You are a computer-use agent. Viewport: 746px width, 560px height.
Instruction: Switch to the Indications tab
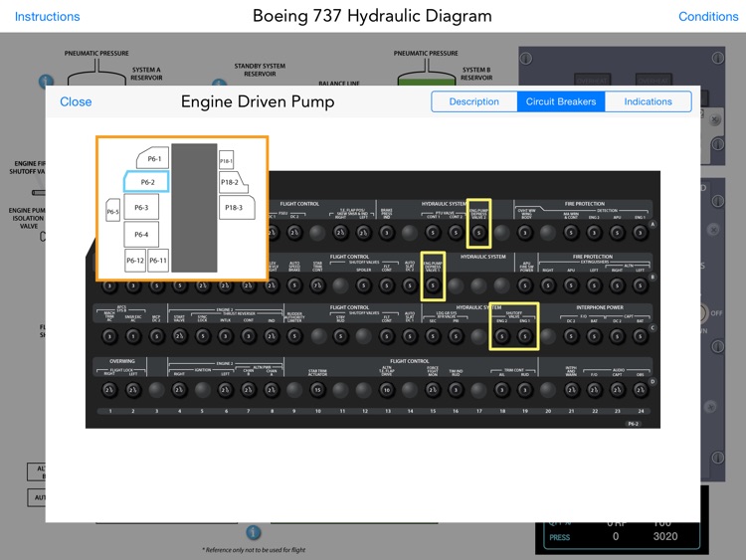[x=648, y=101]
